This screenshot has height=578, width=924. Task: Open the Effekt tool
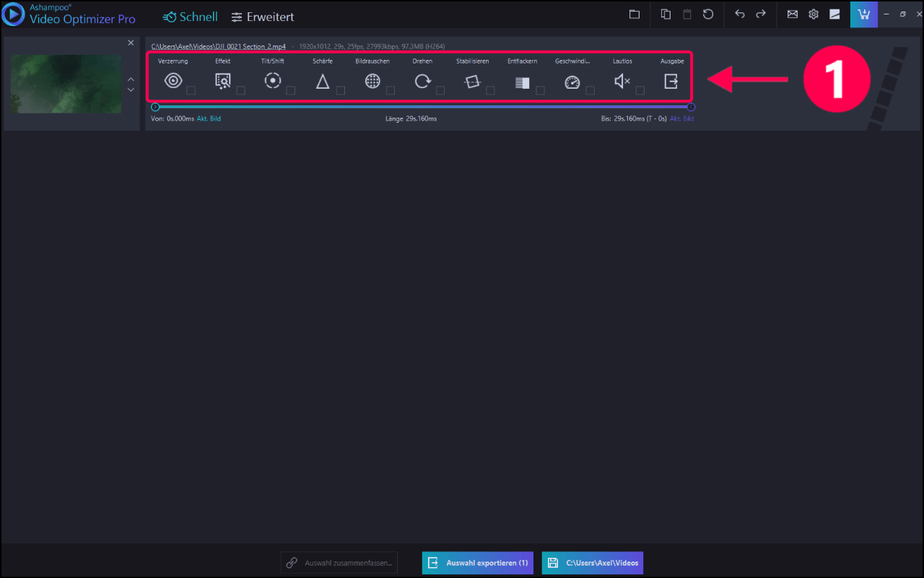click(223, 82)
